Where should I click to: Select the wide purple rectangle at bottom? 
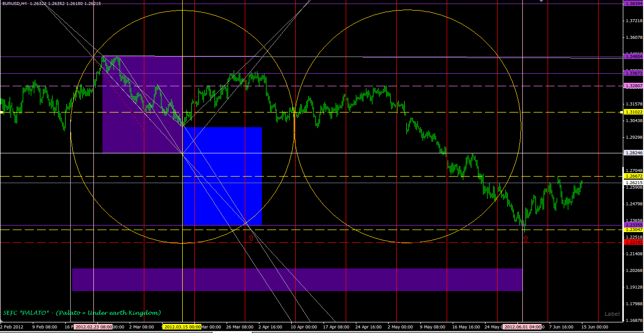(297, 280)
